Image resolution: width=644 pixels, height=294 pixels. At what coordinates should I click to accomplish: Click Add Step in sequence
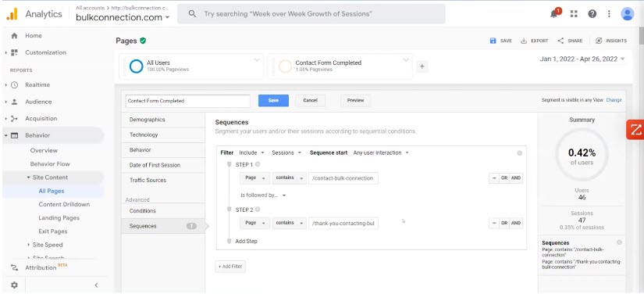pos(246,242)
